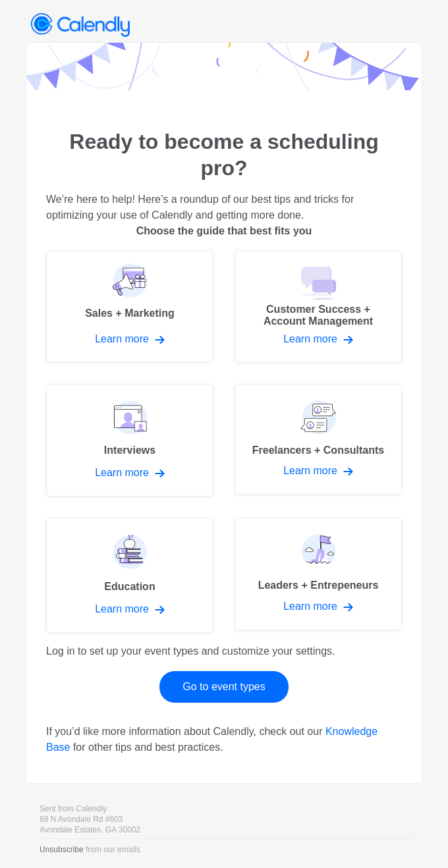Open the Freelancers + Consultants Learn more link
This screenshot has height=868, width=448.
click(310, 470)
